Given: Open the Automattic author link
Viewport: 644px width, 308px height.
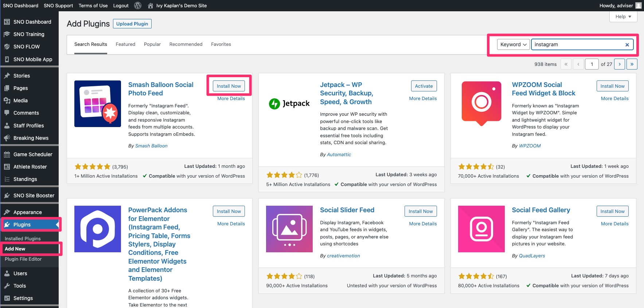Looking at the screenshot, I should click(x=339, y=154).
